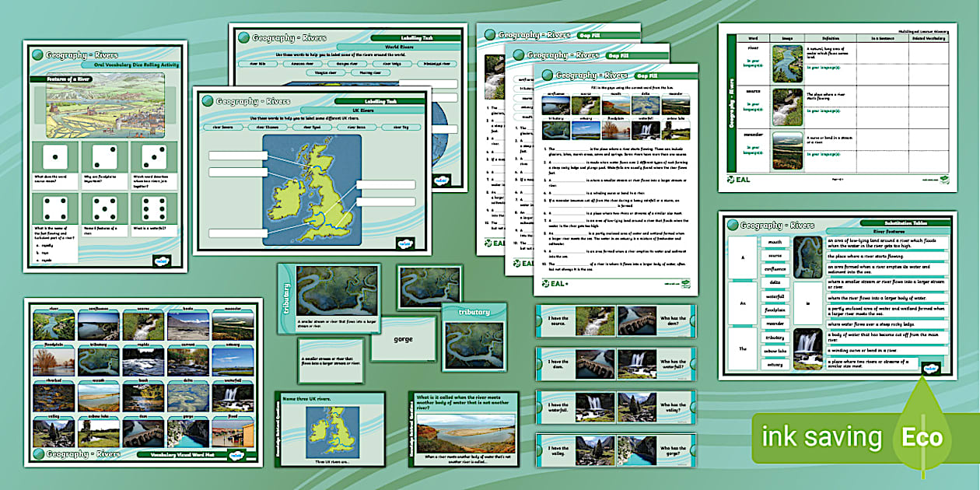Click the Eco leaf badge
The width and height of the screenshot is (980, 490).
click(922, 437)
